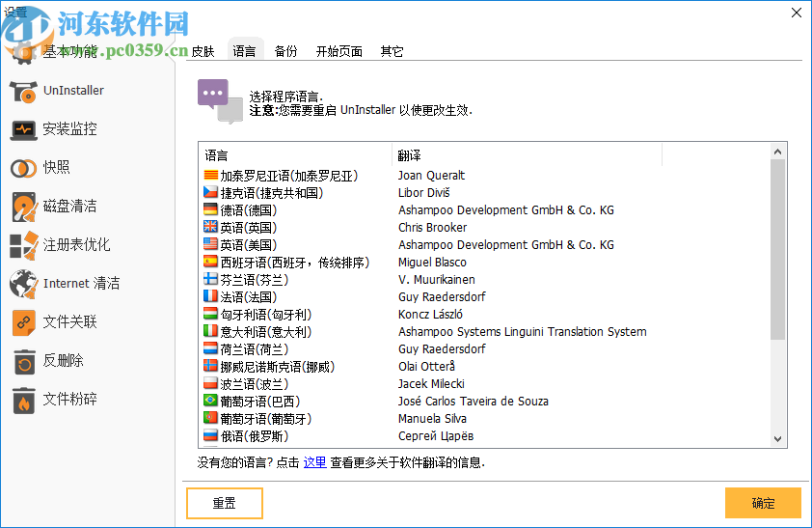This screenshot has height=528, width=812.
Task: Click the Norwegian flag icon
Action: pyautogui.click(x=210, y=367)
